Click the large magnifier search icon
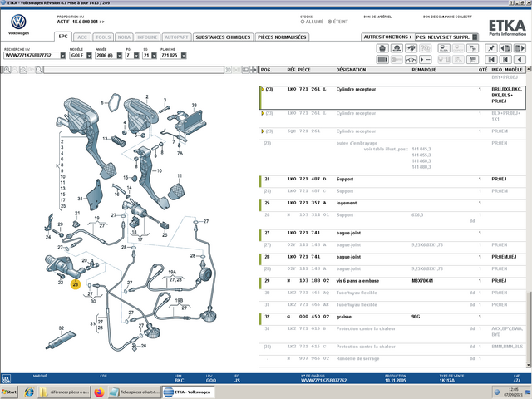532x399 pixels. point(39,70)
